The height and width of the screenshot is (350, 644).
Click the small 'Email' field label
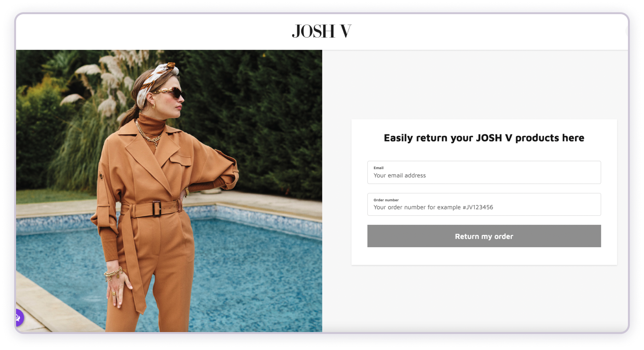point(378,168)
